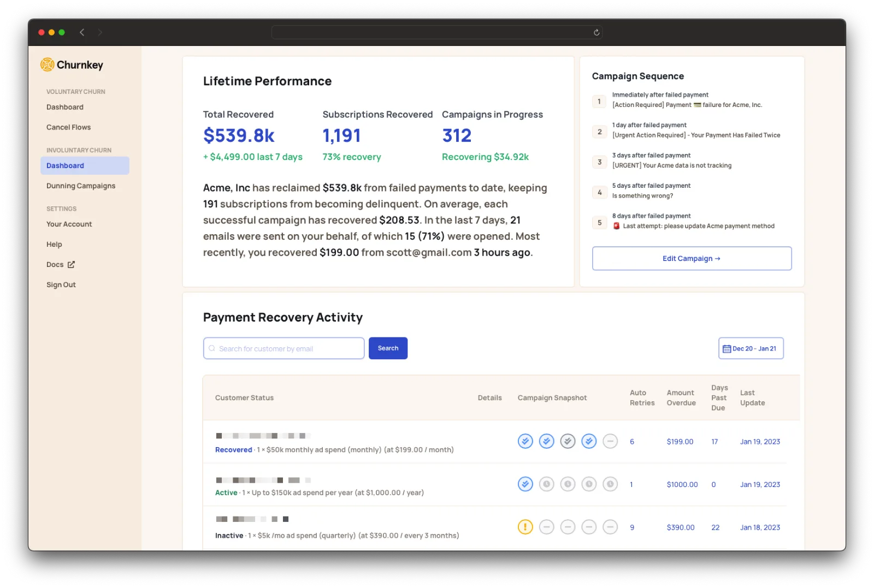Click first campaign step icon in Recovered row

525,441
